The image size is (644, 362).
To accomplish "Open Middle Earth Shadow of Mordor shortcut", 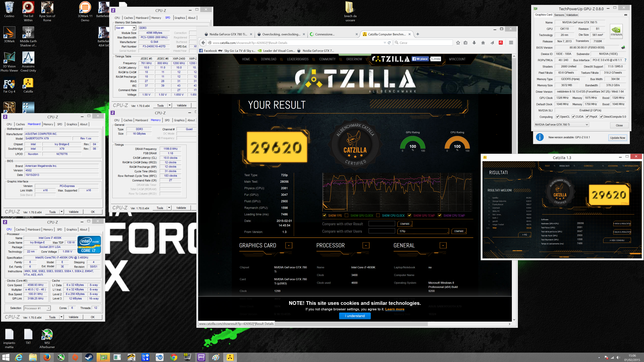I will (x=28, y=37).
